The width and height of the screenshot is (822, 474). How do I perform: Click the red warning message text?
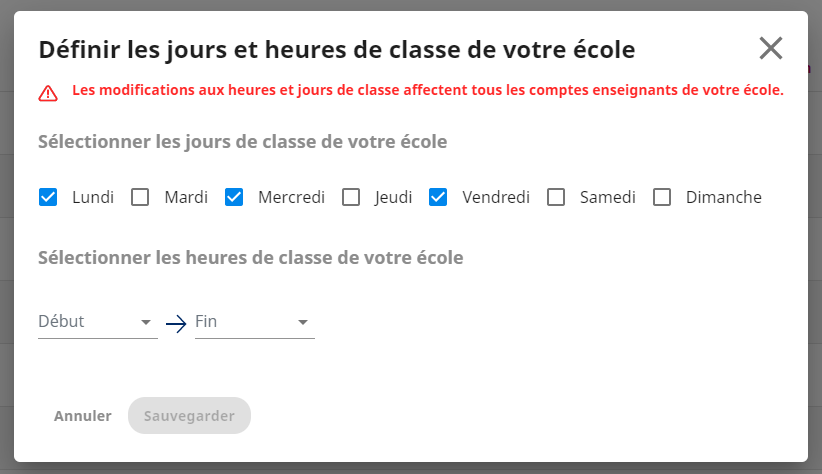428,90
